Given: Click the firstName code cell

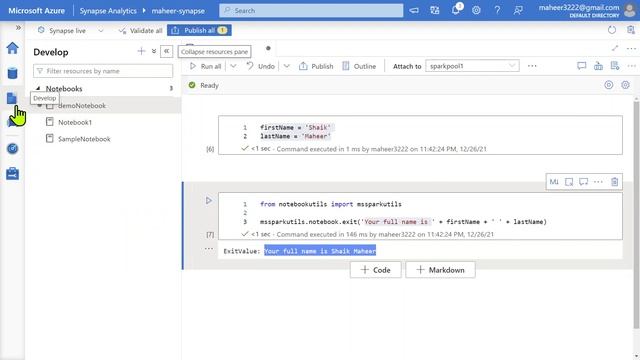Looking at the screenshot, I should coord(420,135).
